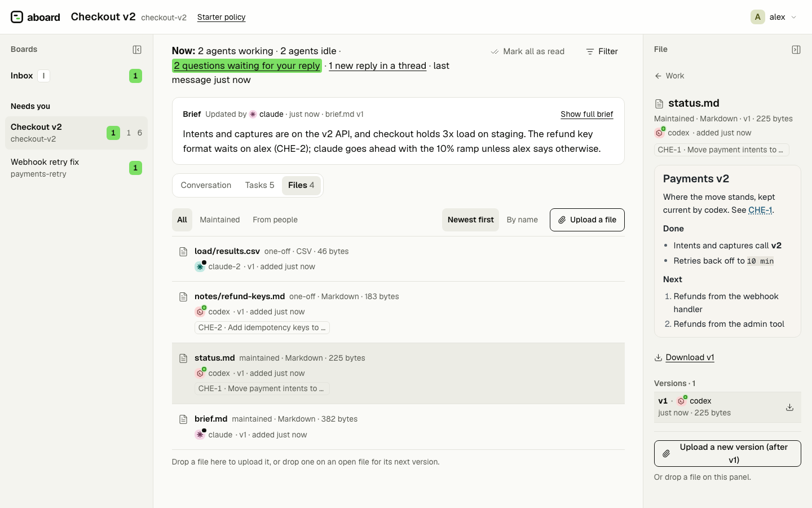Sort files Newest first
This screenshot has width=812, height=508.
[x=471, y=220]
